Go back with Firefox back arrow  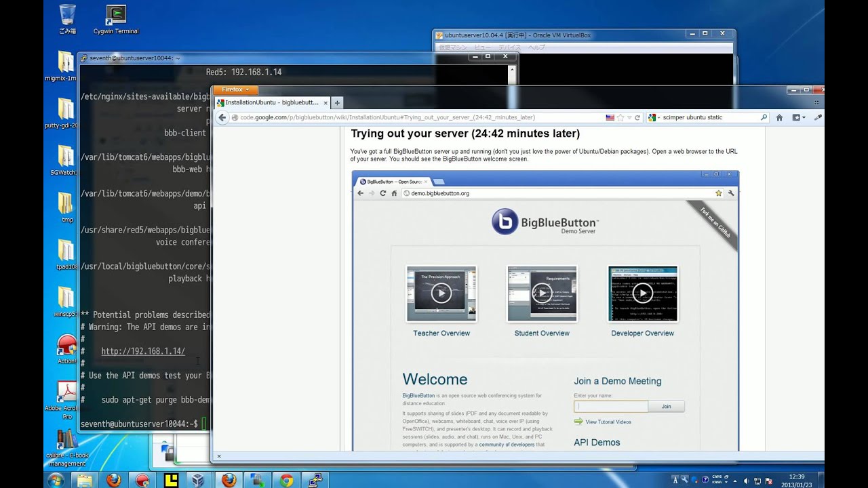click(x=222, y=117)
